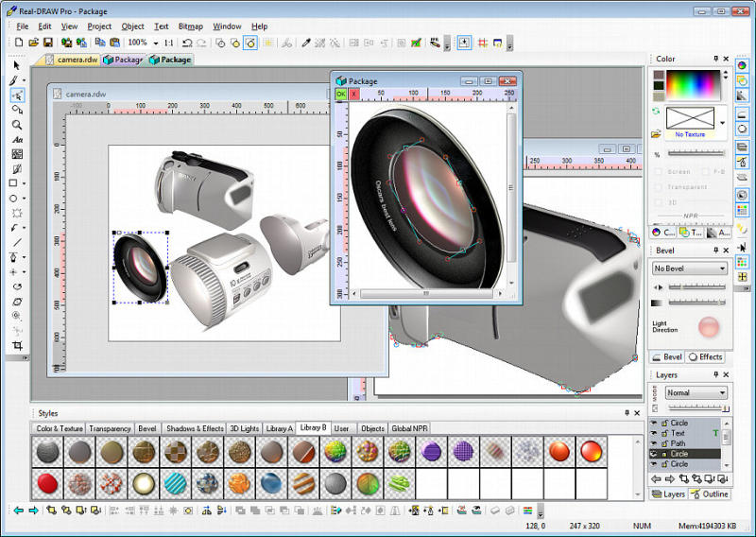The height and width of the screenshot is (537, 756).
Task: Click the open texture folder icon
Action: coord(656,134)
